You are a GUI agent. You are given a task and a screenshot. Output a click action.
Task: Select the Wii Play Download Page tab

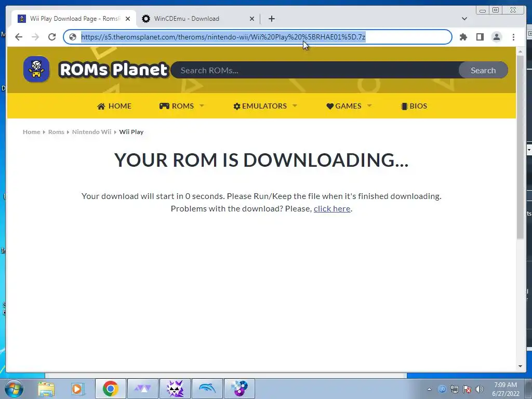74,19
